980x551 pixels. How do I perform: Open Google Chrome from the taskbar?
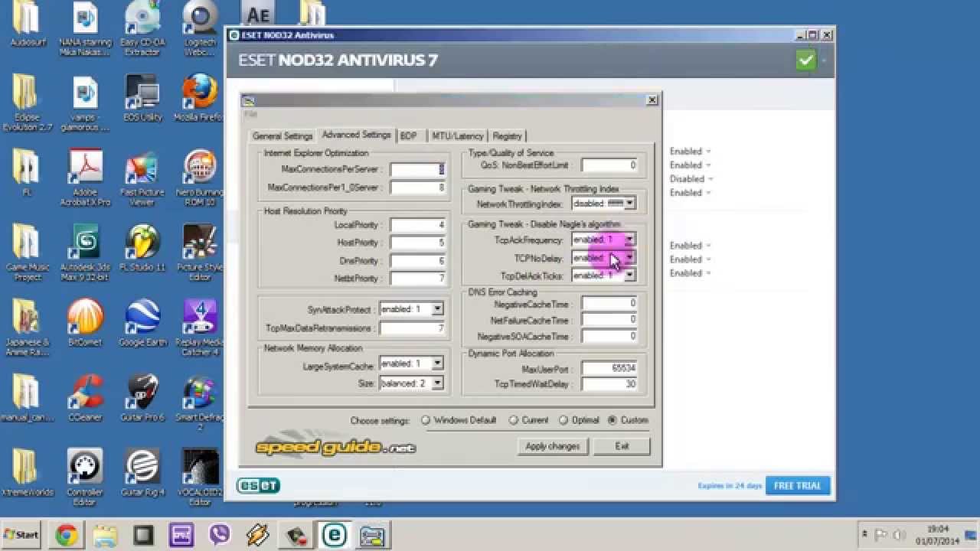67,535
